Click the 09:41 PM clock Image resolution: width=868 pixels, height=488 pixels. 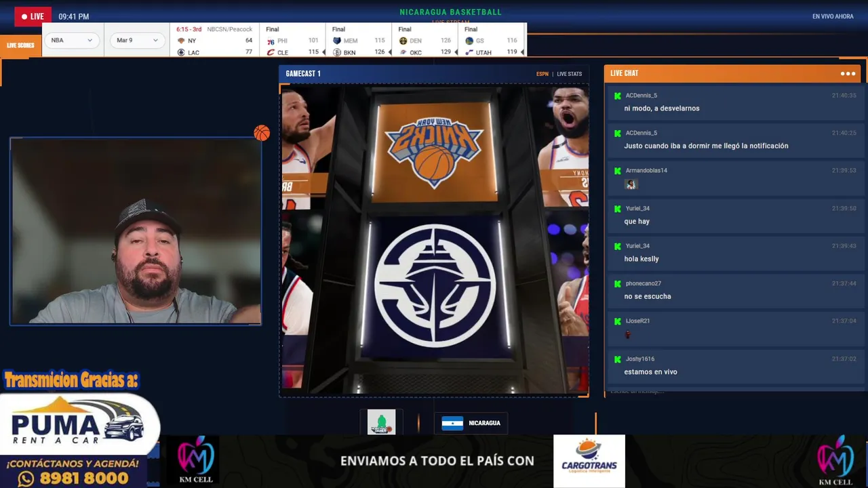[x=73, y=16]
